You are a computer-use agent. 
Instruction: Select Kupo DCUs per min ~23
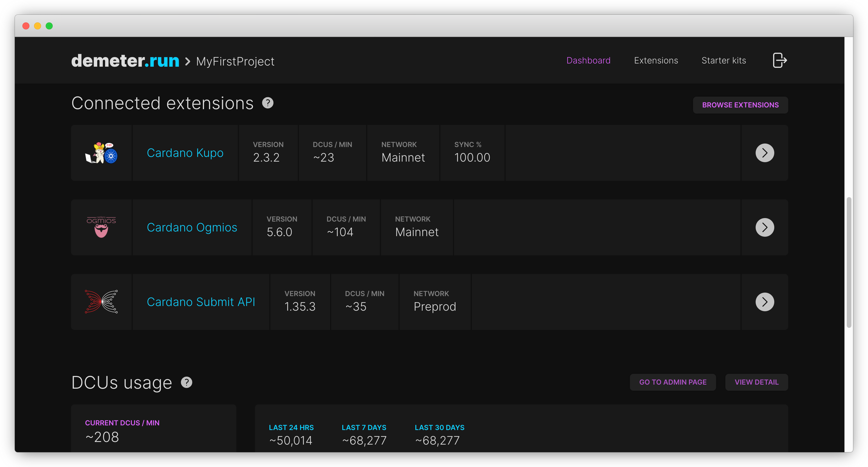pos(323,158)
